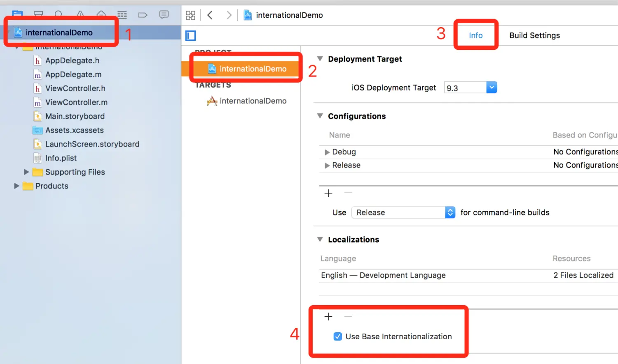618x364 pixels.
Task: Select the English — Development Language row
Action: tap(468, 275)
